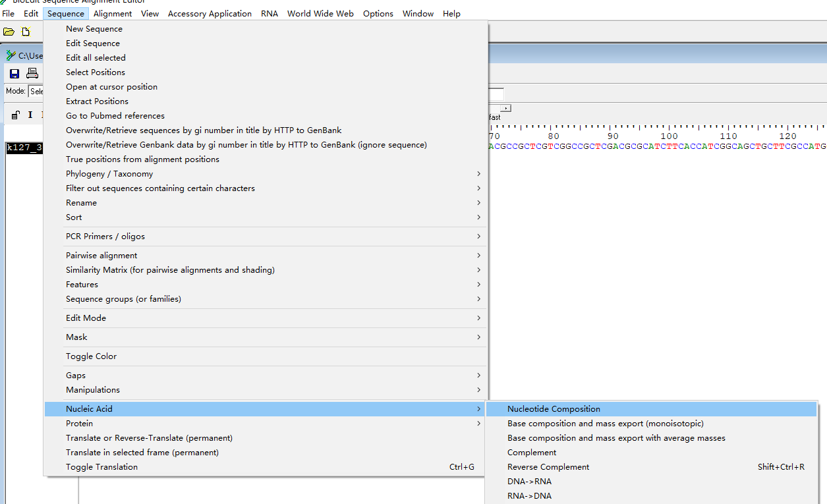Select the k127_3 sequence title
827x504 pixels.
[x=24, y=148]
